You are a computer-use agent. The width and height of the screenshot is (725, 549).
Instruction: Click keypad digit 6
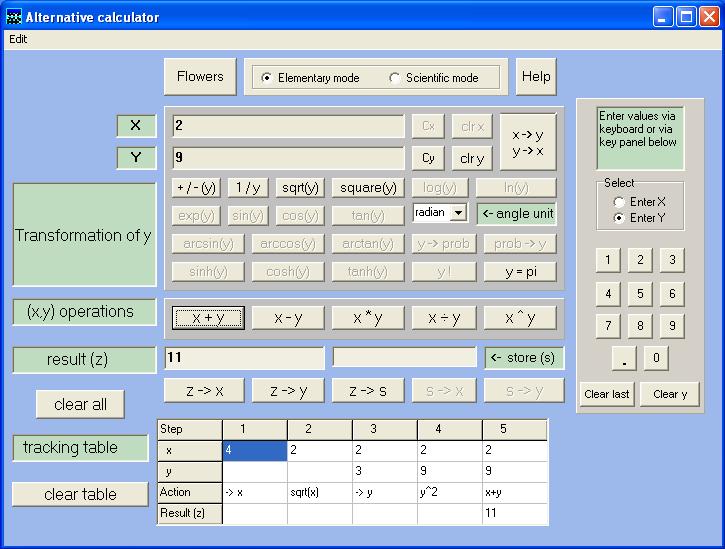point(672,294)
